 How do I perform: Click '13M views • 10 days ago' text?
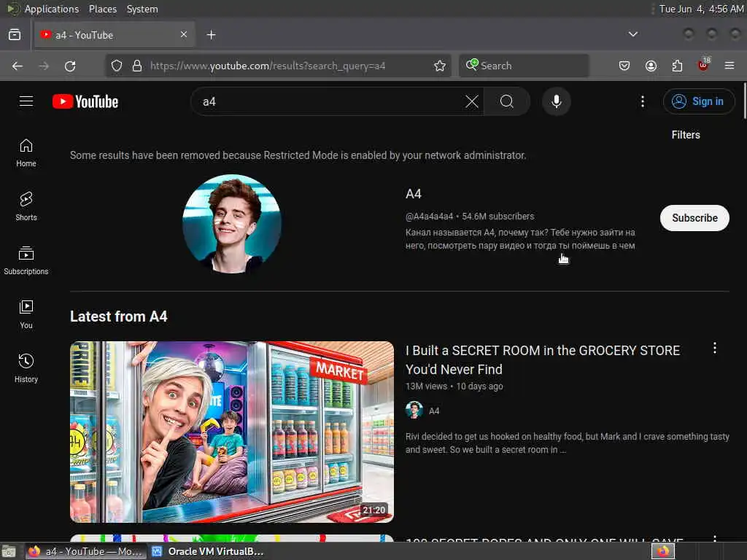click(x=454, y=386)
